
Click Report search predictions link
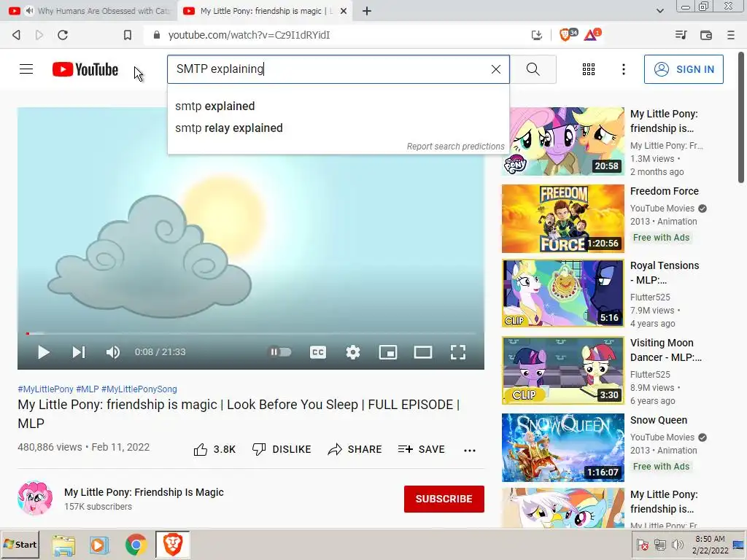click(x=455, y=146)
